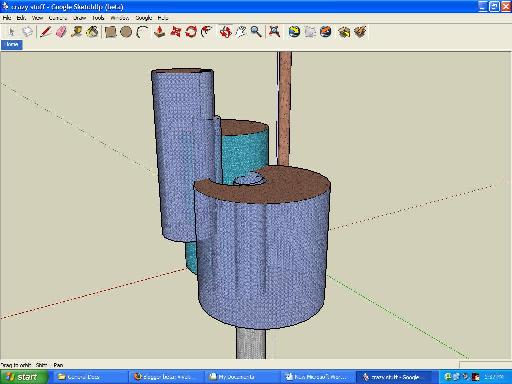The width and height of the screenshot is (512, 384).
Task: Open the File menu
Action: 7,18
